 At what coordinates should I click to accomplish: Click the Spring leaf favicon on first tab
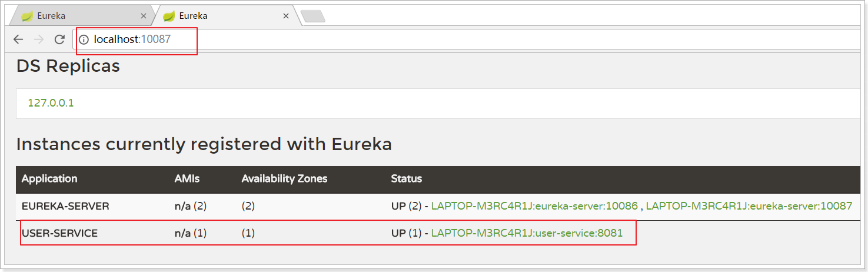(26, 16)
